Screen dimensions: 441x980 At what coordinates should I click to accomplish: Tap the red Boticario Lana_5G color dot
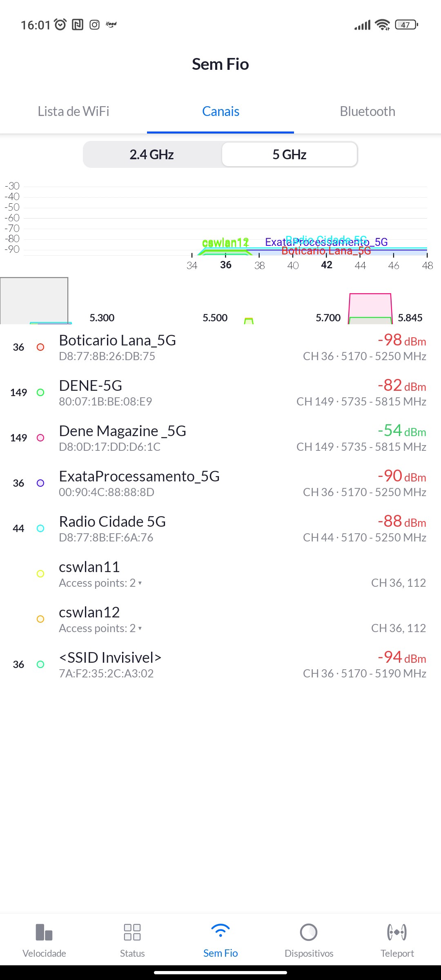pyautogui.click(x=40, y=347)
